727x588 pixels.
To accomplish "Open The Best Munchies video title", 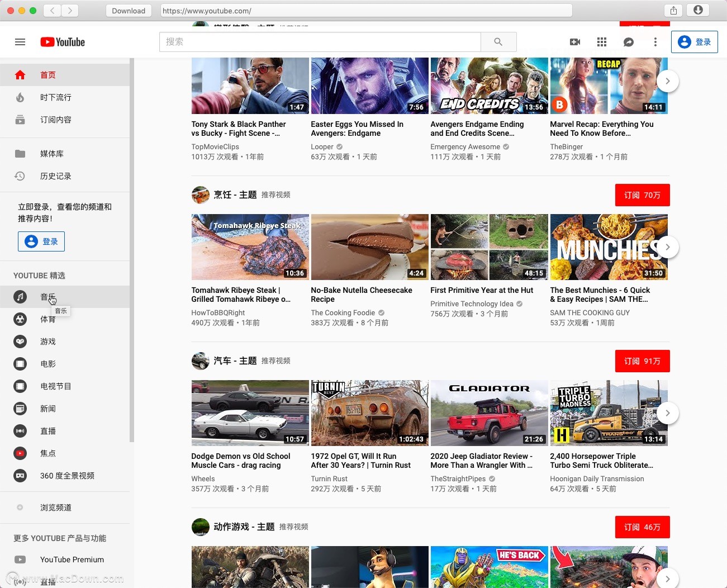I will tap(600, 295).
